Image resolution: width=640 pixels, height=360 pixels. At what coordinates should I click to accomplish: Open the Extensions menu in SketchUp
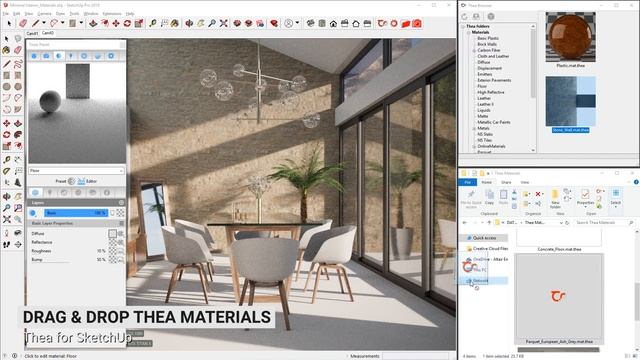click(x=112, y=14)
